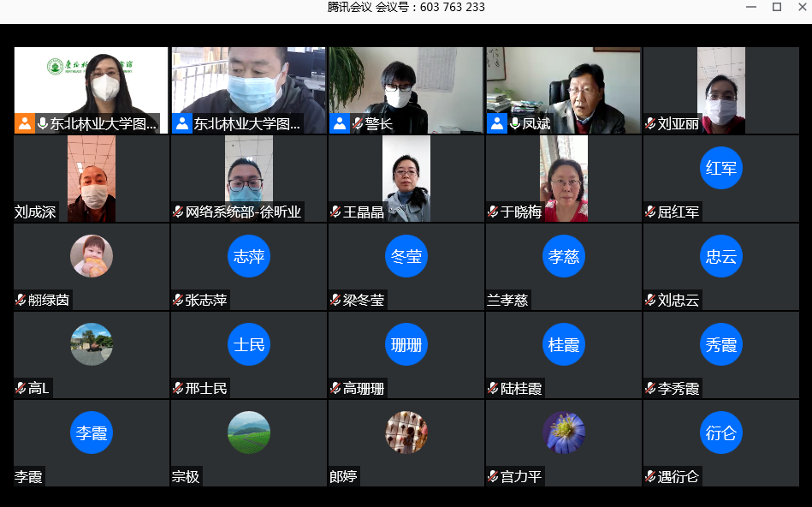Click the 兰孝慈 name label
The width and height of the screenshot is (812, 507).
507,301
